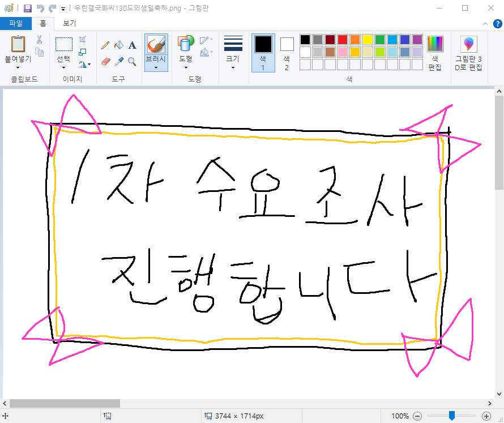Expand the Select dropdown arrow
Viewport: 504px width, 423px height.
pyautogui.click(x=63, y=68)
